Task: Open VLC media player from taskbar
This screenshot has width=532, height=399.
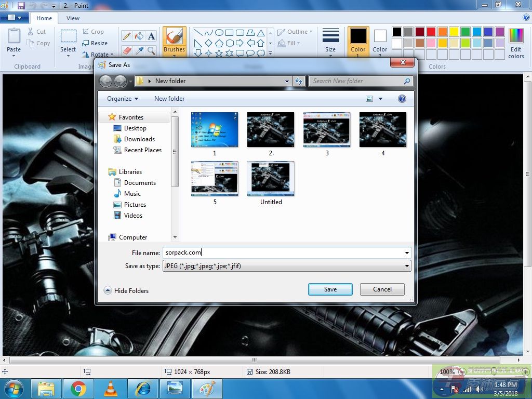Action: [x=111, y=389]
